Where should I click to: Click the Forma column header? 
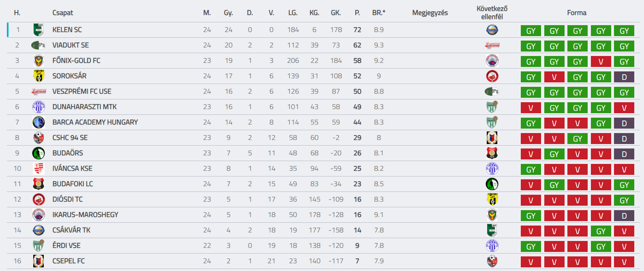coord(576,13)
